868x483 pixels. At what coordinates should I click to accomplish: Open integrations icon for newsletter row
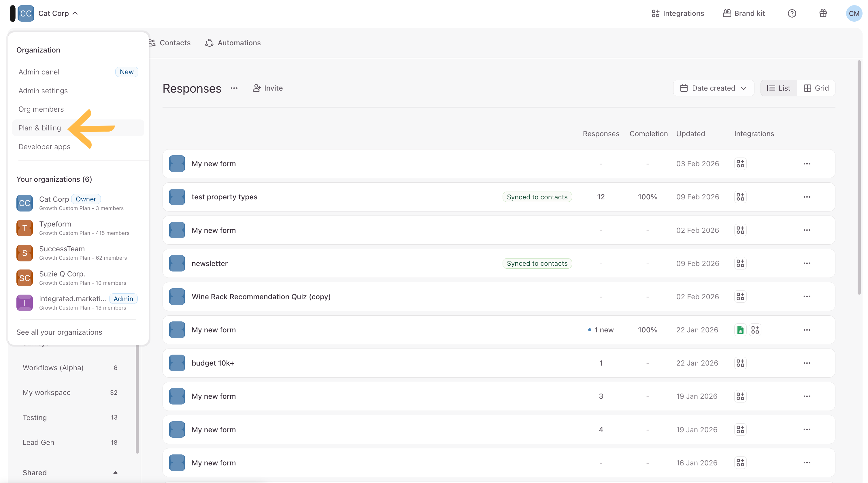click(740, 263)
